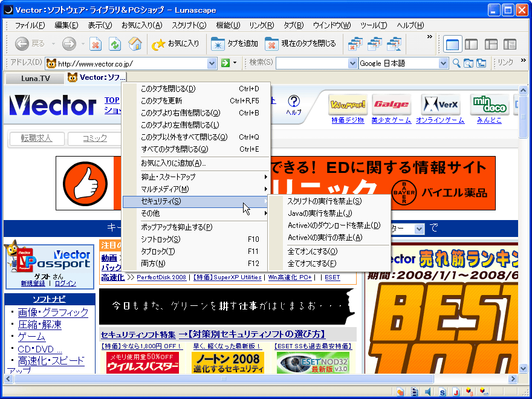Screen dimensions: 532x399
Task: Click the ヘルプ question mark icon
Action: [x=294, y=101]
